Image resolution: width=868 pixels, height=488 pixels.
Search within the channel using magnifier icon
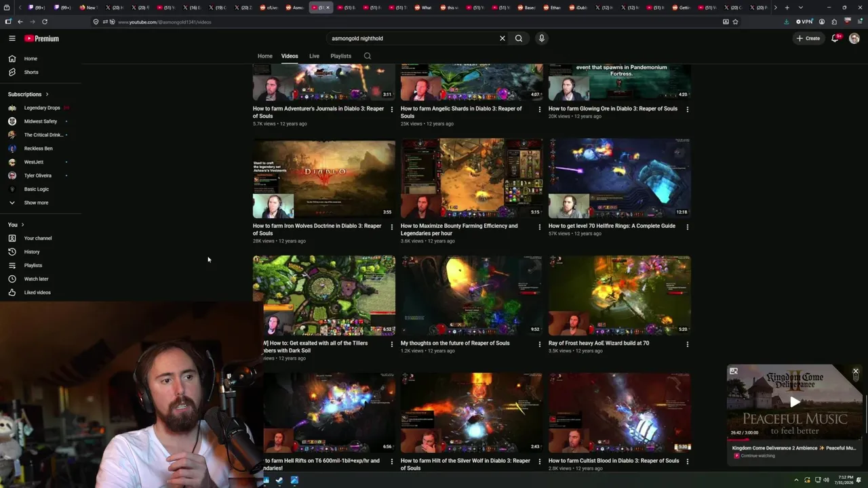[368, 56]
